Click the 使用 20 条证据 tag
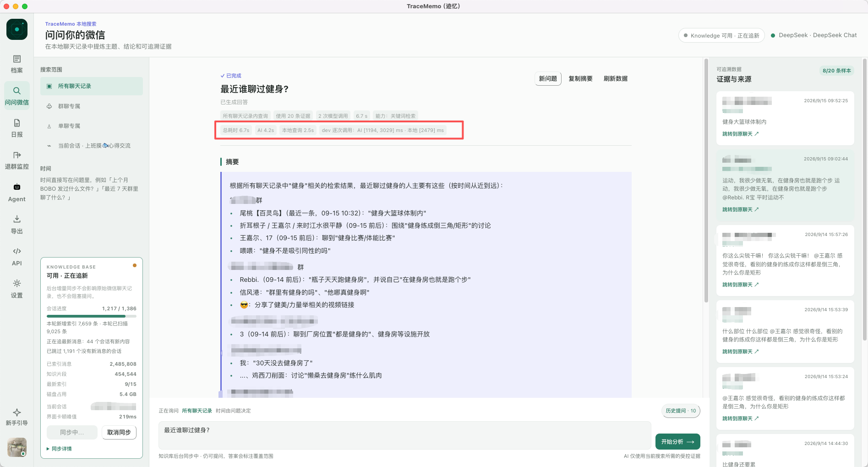 293,116
